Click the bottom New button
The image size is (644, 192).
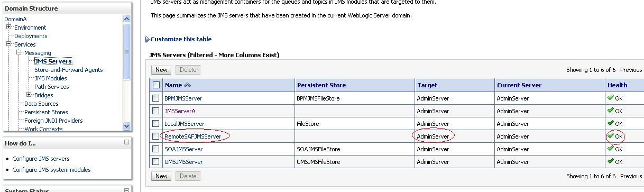click(x=162, y=176)
